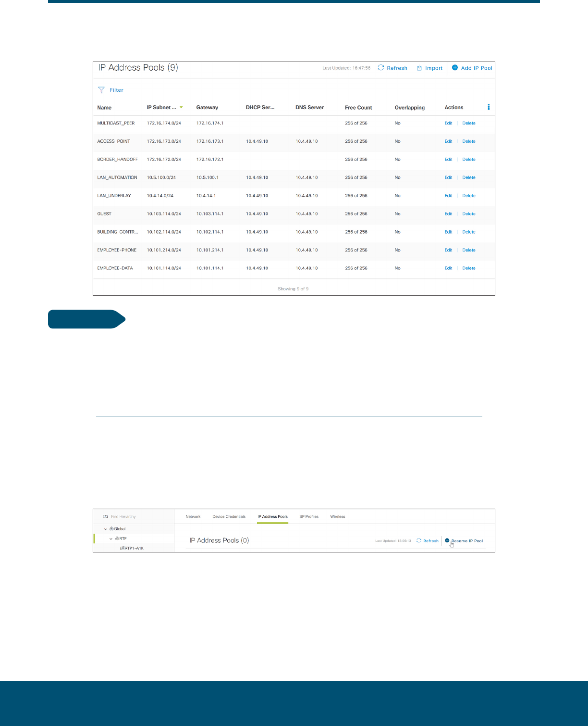
Task: Switch to the Wireless tab
Action: pos(338,517)
